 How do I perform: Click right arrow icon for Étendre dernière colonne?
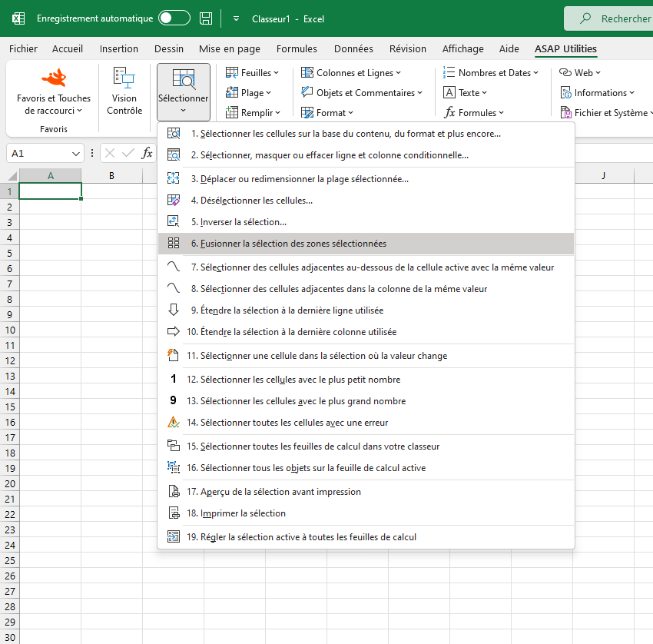(174, 331)
